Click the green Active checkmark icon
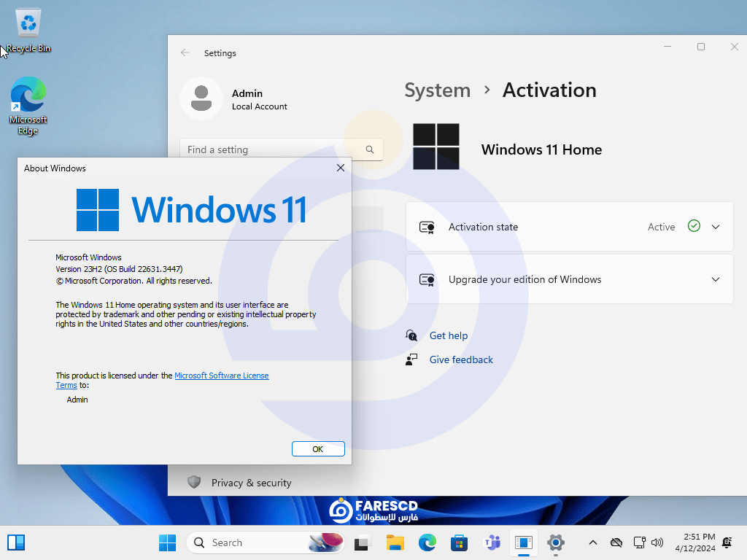Screen dimensions: 747x560 (694, 226)
